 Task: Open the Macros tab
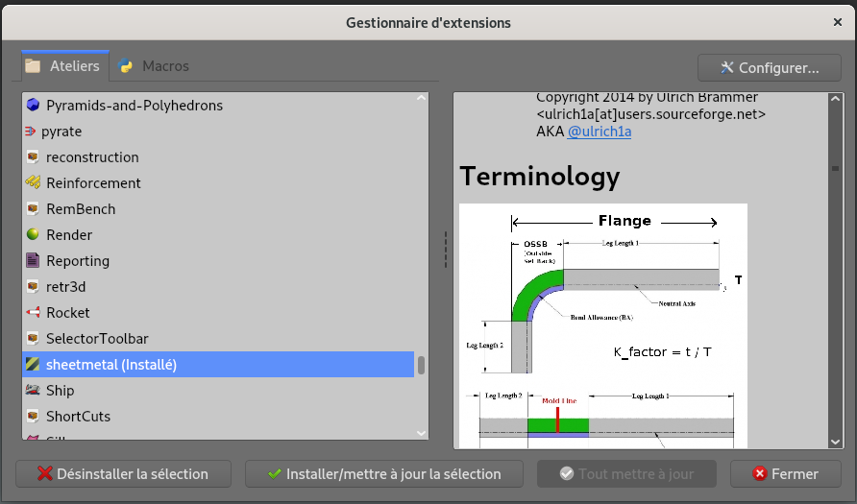coord(154,66)
